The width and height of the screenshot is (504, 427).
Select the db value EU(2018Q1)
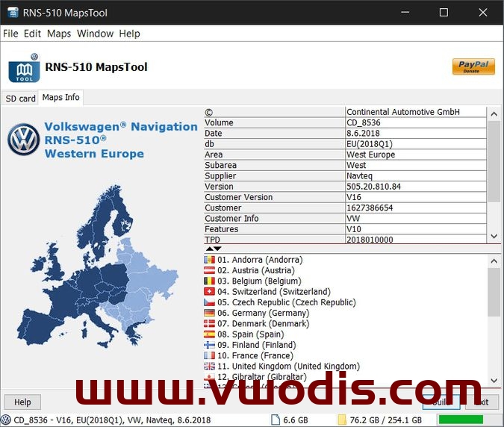tap(416, 144)
